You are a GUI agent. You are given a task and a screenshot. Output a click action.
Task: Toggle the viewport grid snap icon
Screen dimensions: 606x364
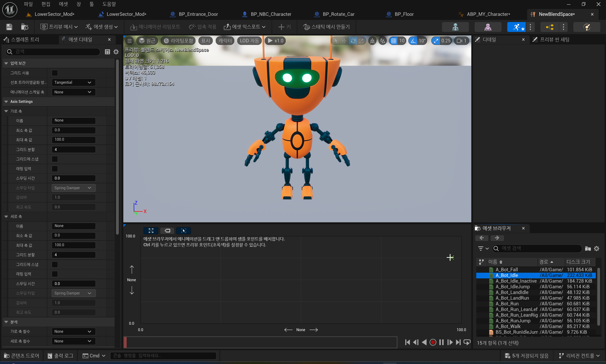(x=394, y=41)
